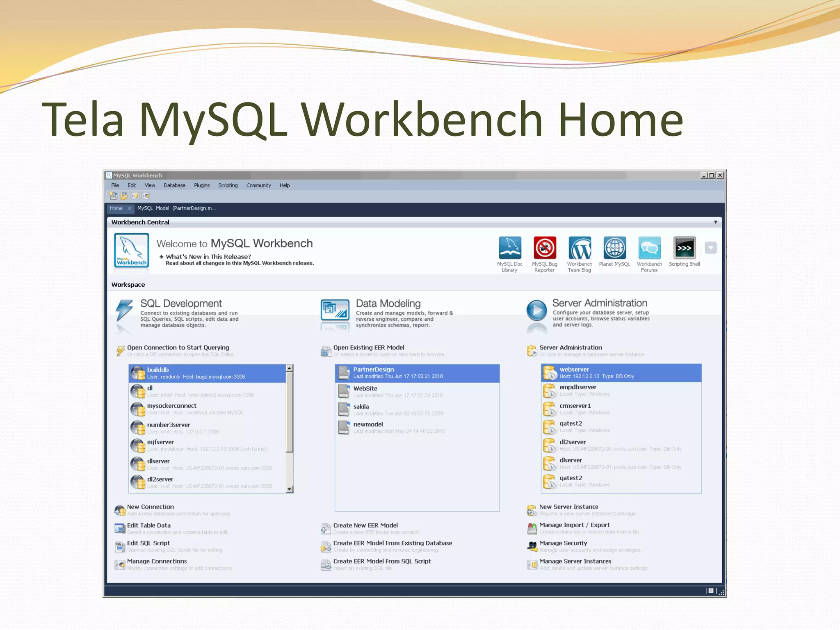Open What's New in This Release link
Viewport: 840px width, 630px height.
tap(208, 257)
